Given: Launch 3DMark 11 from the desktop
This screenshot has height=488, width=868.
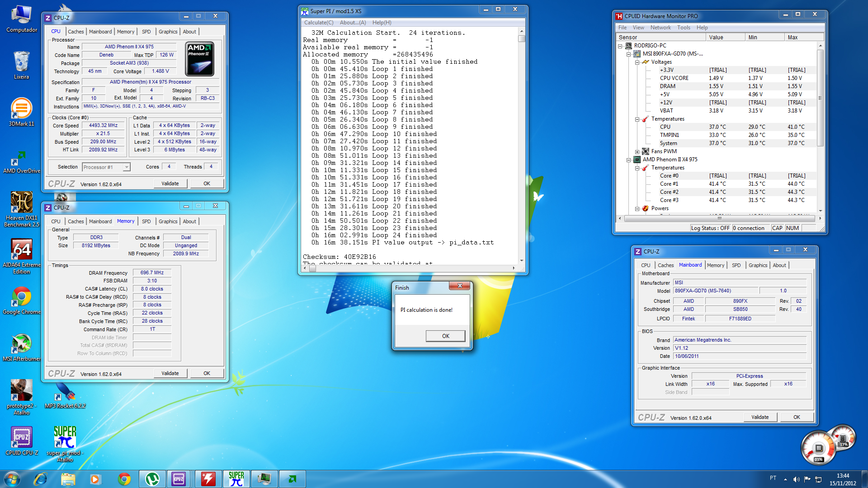Looking at the screenshot, I should [x=21, y=112].
